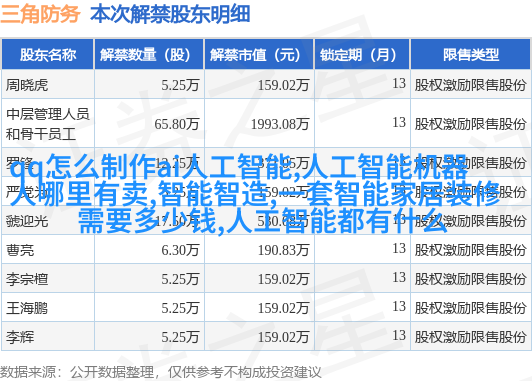Click the 65.80万 quantity cell
The height and width of the screenshot is (381, 532).
tap(177, 124)
